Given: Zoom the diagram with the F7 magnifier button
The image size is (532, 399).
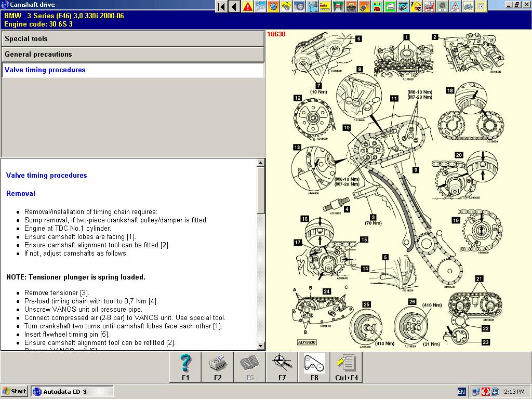Looking at the screenshot, I should pos(282,367).
